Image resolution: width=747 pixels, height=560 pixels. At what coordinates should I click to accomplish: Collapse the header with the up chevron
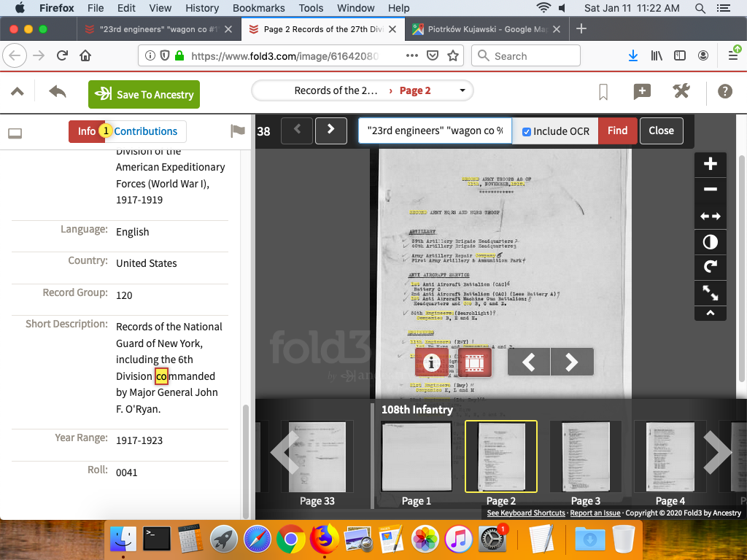[18, 92]
